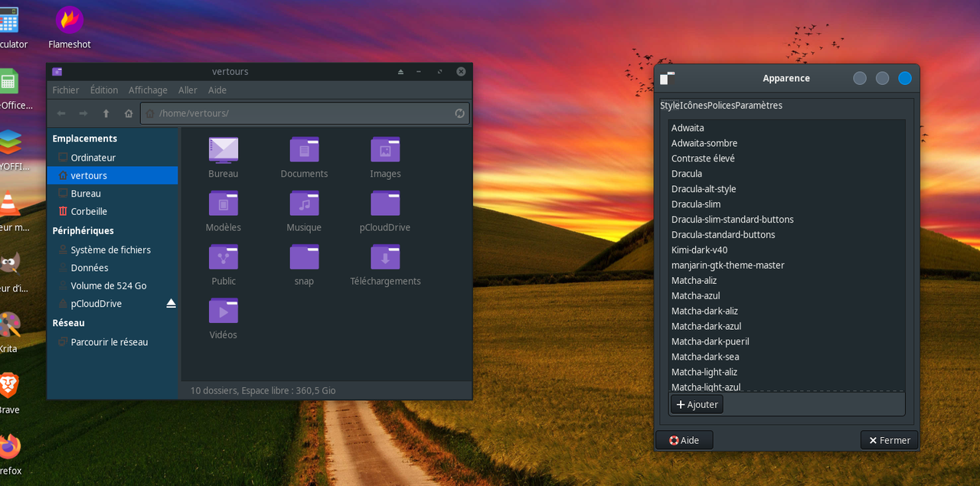Go forward using the forward arrow in file manager
Image resolution: width=980 pixels, height=486 pixels.
coord(83,113)
